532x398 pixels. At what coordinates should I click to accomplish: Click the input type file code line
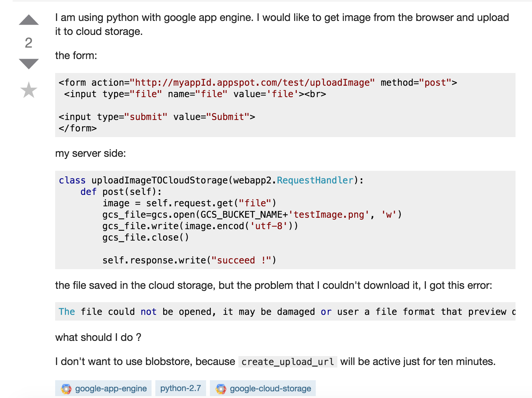click(x=195, y=94)
